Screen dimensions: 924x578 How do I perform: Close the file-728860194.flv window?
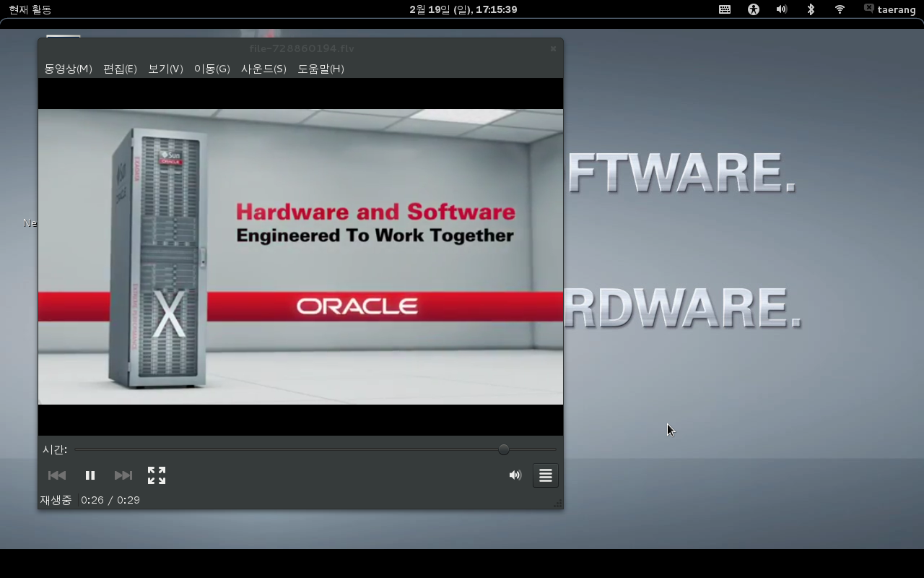(553, 48)
